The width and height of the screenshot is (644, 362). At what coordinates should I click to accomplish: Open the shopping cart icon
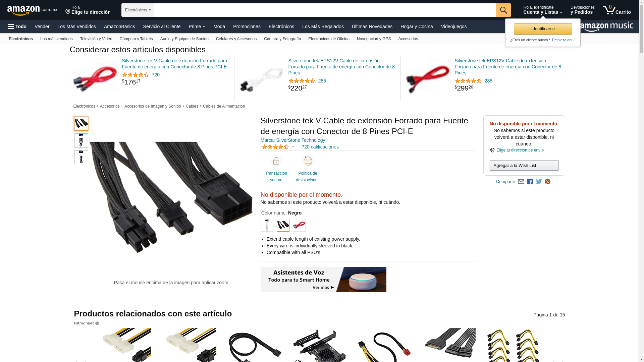(616, 10)
